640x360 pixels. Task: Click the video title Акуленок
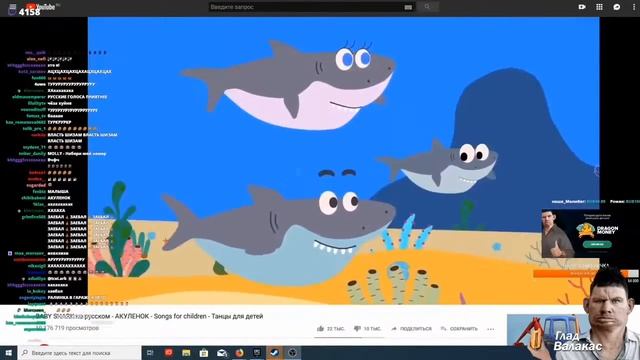149,316
